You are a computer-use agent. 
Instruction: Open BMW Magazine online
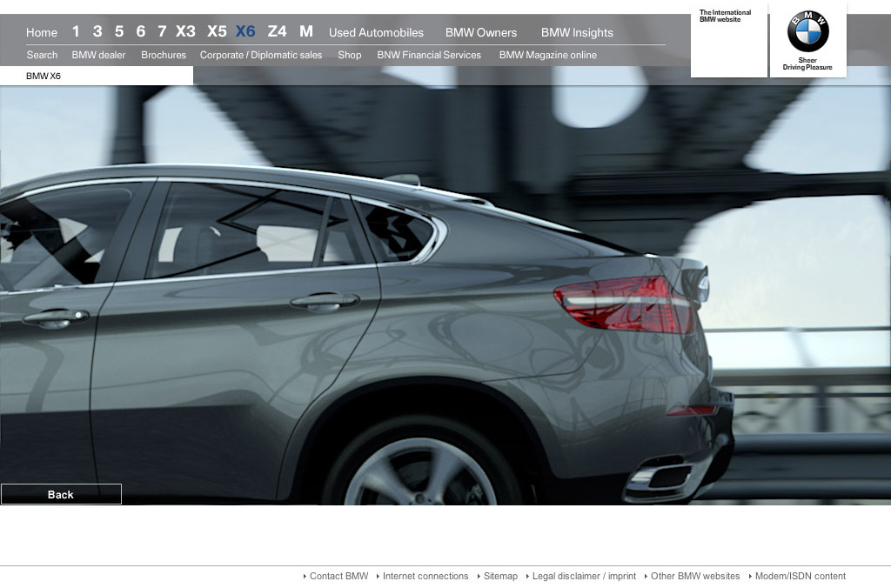pos(548,55)
